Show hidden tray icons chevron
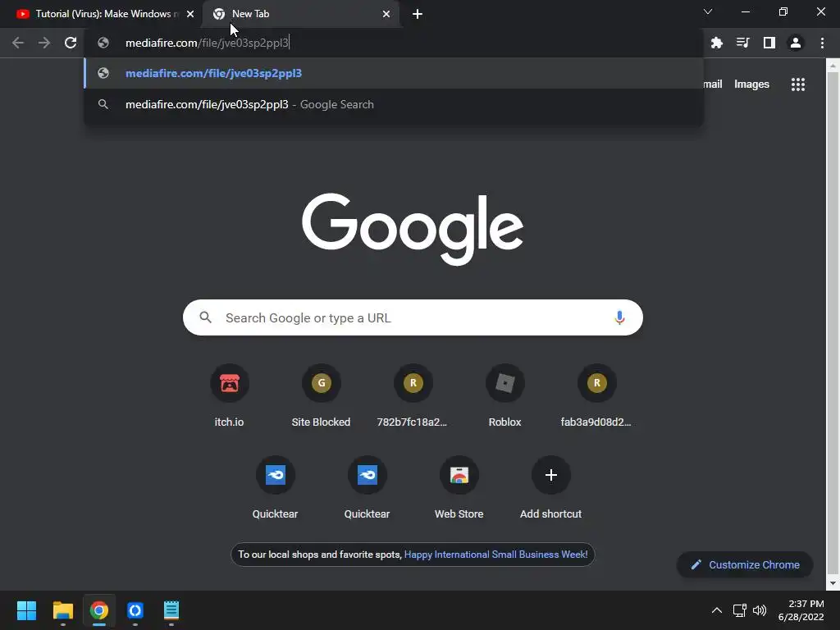Viewport: 840px width, 630px height. tap(717, 610)
